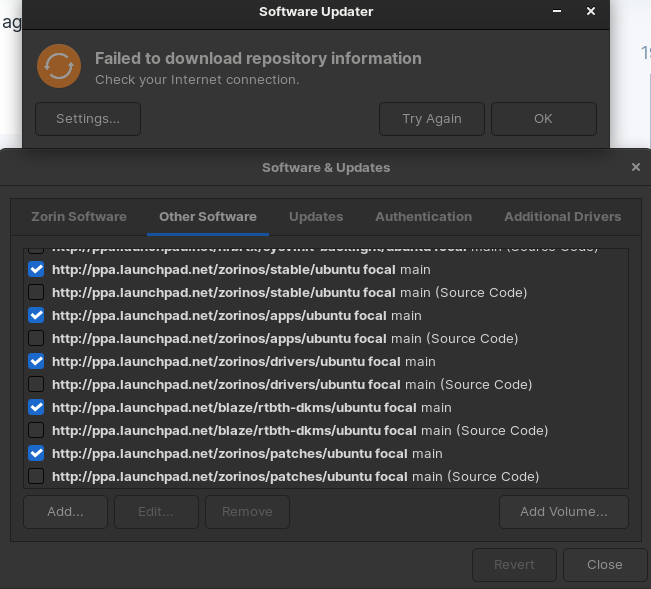Select the Other Software tab
This screenshot has height=589, width=651.
point(208,217)
